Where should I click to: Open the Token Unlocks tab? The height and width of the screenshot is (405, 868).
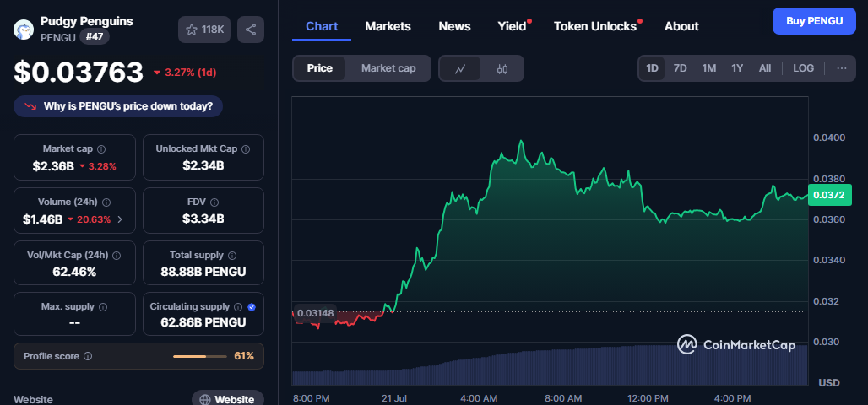(x=595, y=26)
